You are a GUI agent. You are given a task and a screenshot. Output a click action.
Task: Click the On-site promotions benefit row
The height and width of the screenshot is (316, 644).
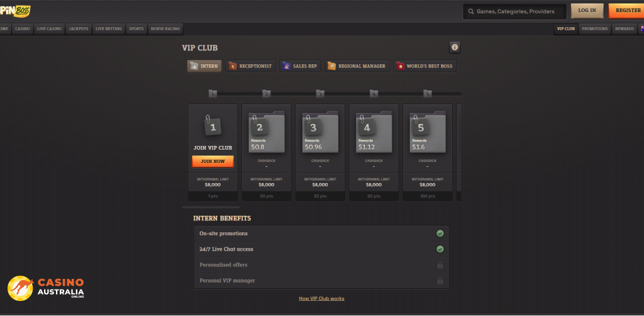(x=321, y=234)
